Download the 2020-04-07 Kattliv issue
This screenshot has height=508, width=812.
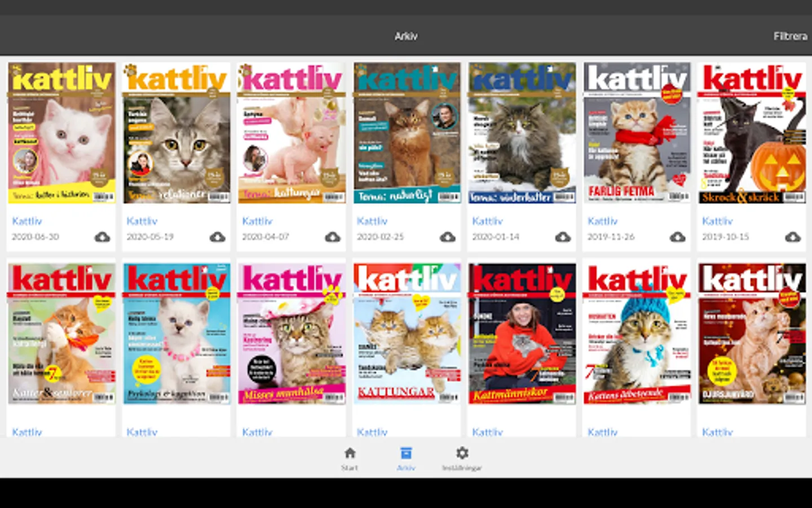pos(332,237)
